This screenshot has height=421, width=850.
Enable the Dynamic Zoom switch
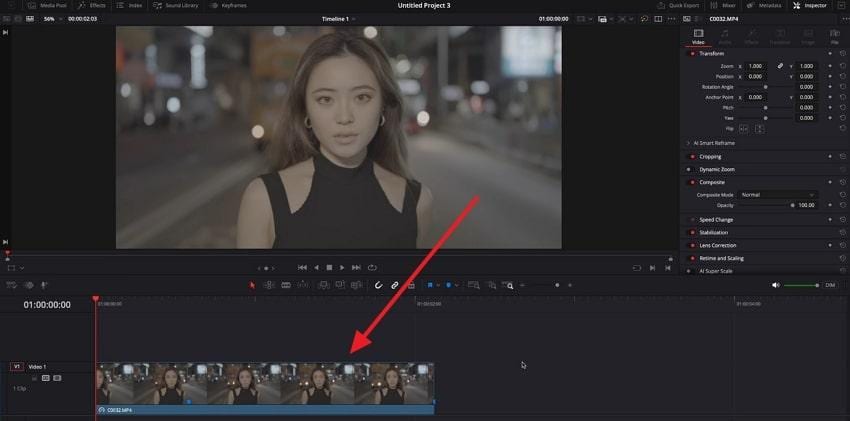(x=690, y=170)
